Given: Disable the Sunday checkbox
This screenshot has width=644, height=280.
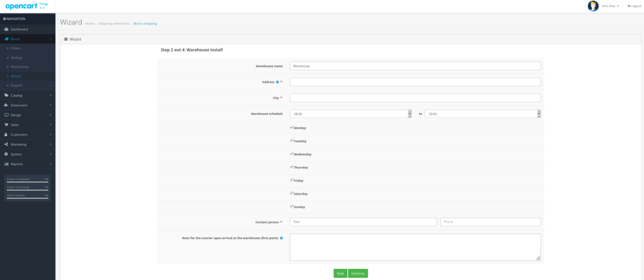Looking at the screenshot, I should pyautogui.click(x=291, y=207).
